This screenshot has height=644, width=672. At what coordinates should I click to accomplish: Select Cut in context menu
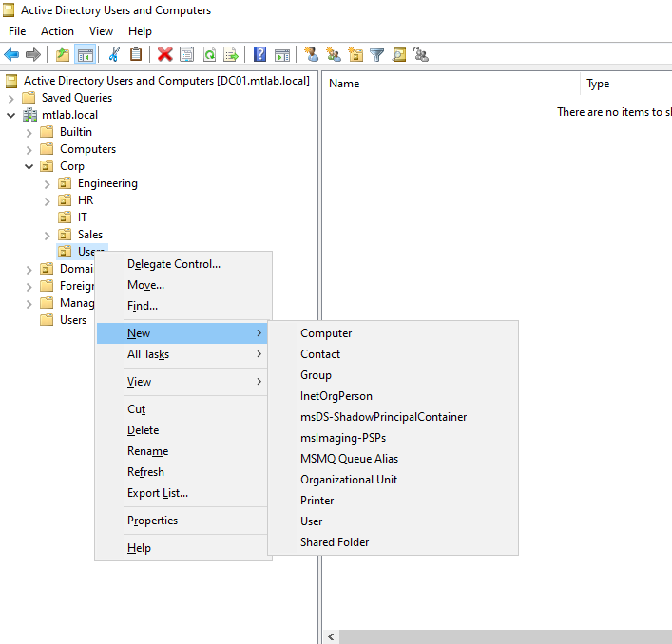point(182,409)
